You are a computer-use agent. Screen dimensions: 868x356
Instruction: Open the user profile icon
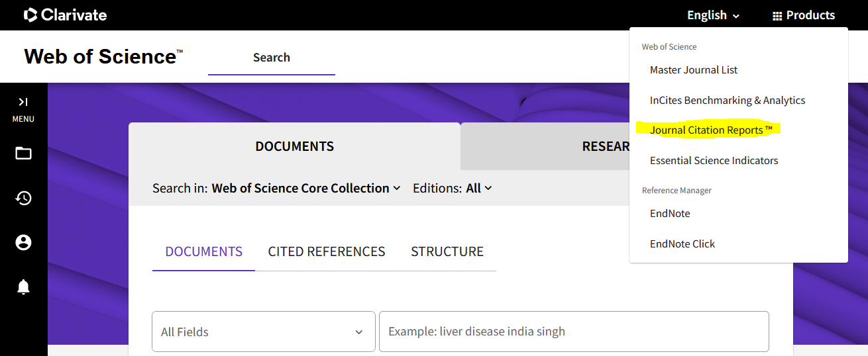click(23, 243)
